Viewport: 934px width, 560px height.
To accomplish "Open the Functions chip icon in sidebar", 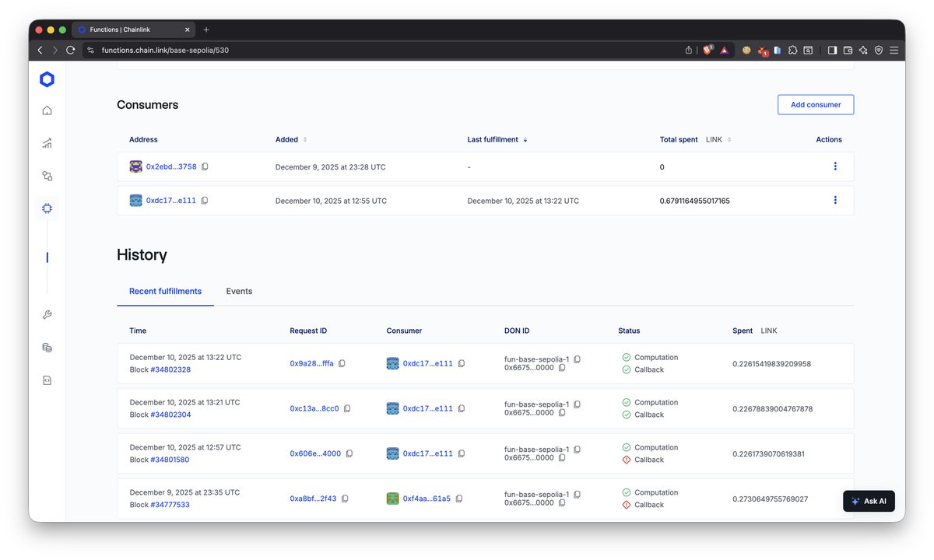I will tap(47, 208).
